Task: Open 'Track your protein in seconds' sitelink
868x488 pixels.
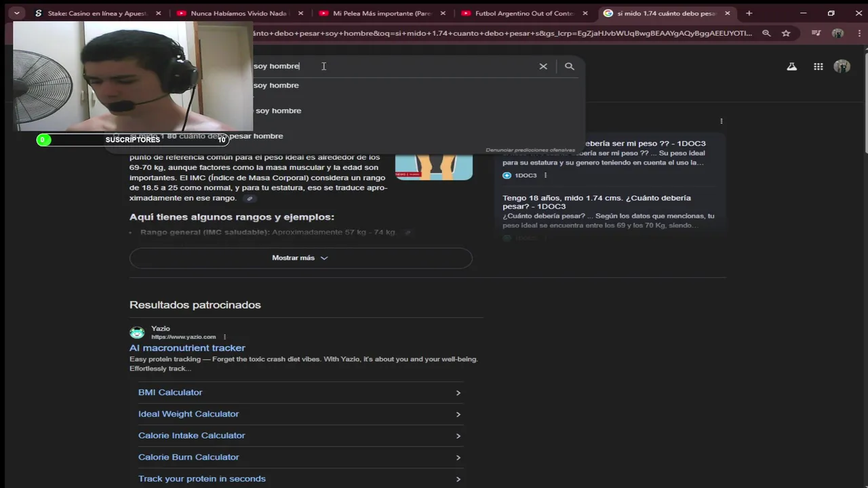Action: 202,479
